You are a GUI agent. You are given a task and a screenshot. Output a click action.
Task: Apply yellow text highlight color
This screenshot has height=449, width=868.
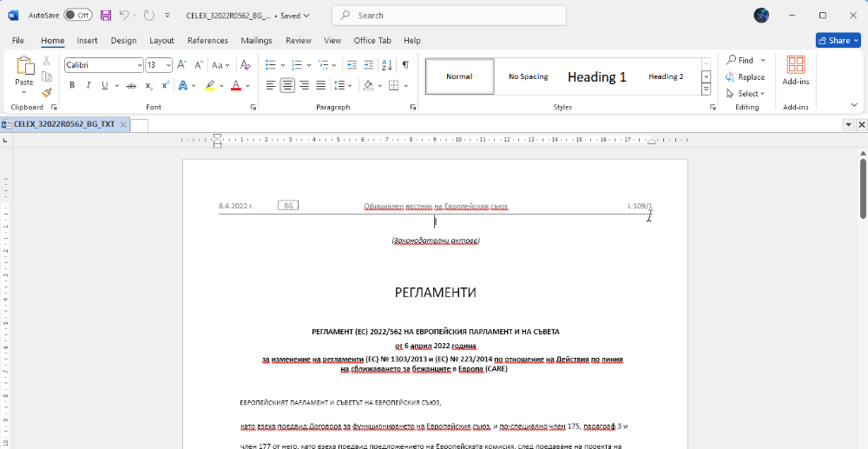[x=210, y=86]
